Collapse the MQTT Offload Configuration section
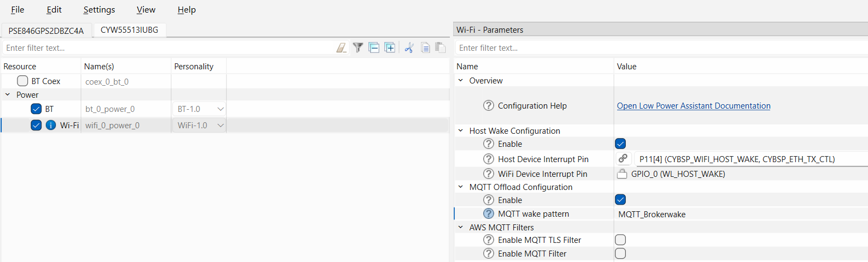The image size is (868, 262). click(x=461, y=187)
